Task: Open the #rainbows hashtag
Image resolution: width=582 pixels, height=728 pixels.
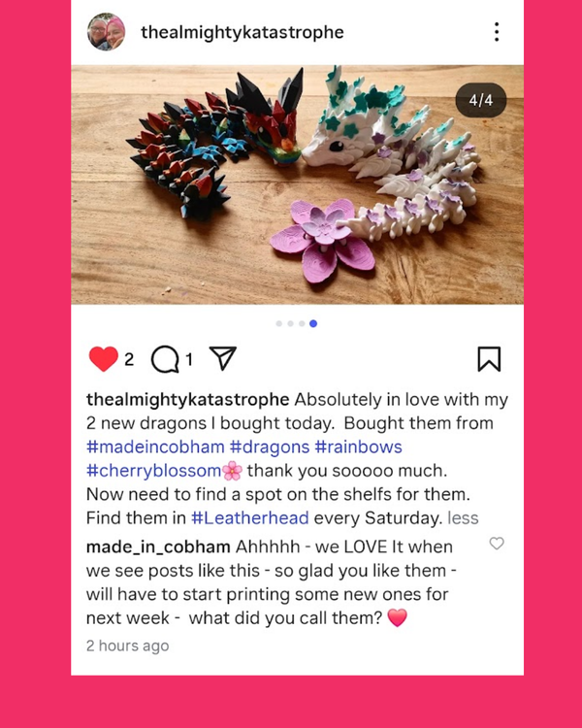Action: [x=358, y=447]
